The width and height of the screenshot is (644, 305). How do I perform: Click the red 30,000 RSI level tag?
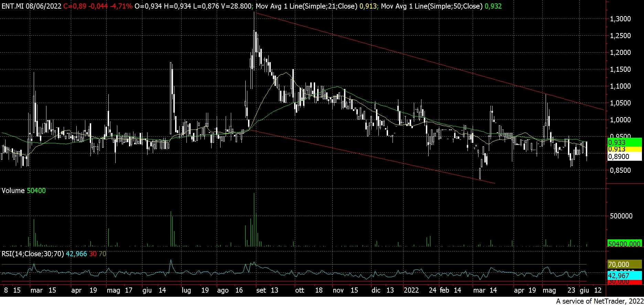[625, 282]
